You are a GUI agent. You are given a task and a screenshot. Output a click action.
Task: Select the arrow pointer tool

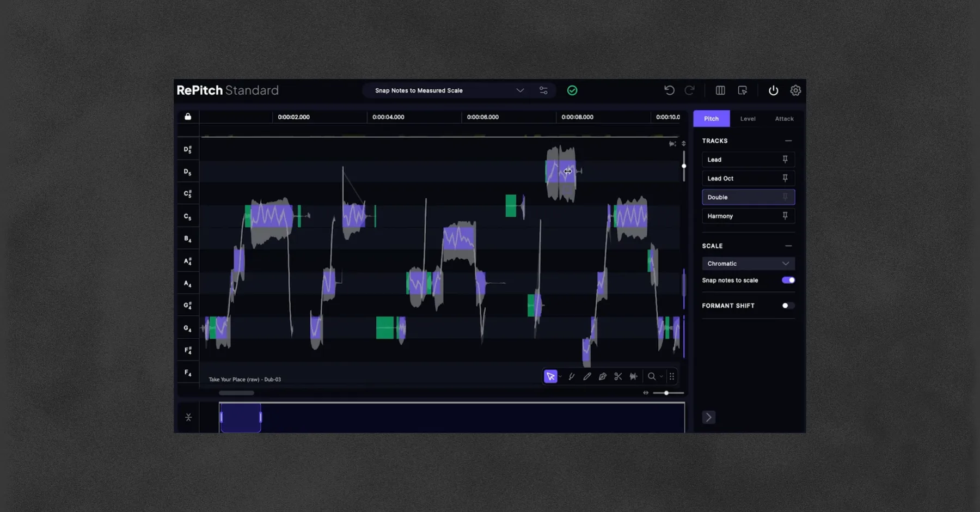tap(550, 376)
